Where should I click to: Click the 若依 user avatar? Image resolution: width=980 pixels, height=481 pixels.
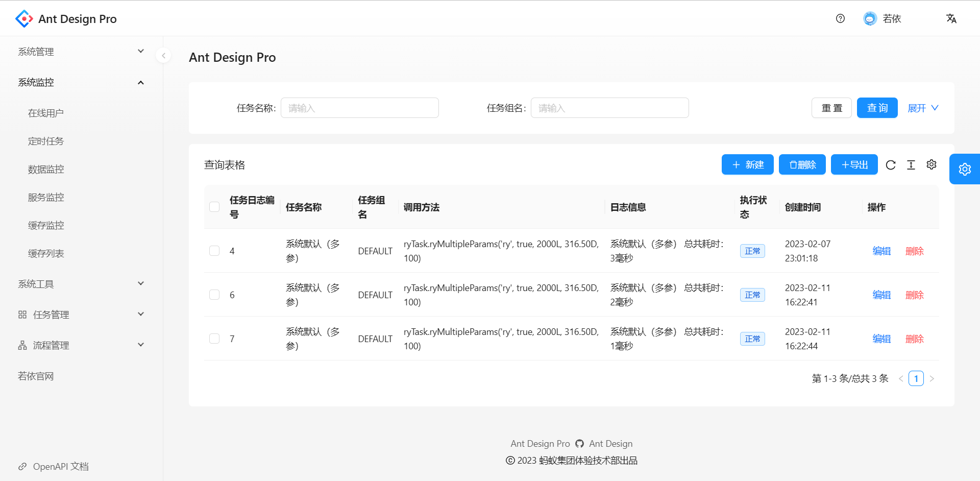[x=870, y=18]
